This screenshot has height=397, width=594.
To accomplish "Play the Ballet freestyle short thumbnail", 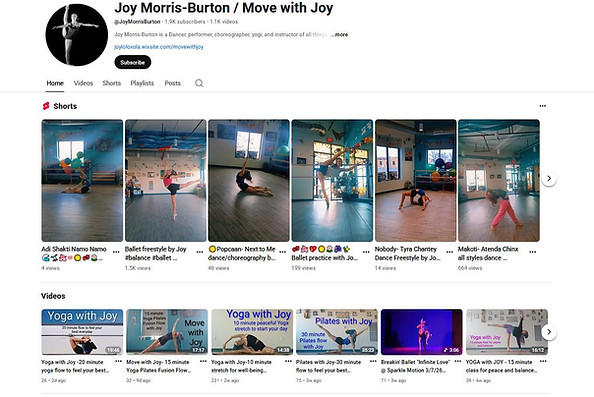I will click(x=166, y=181).
